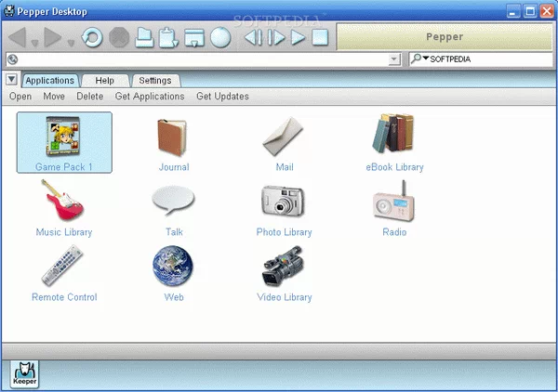Click the previous track media button

[254, 37]
